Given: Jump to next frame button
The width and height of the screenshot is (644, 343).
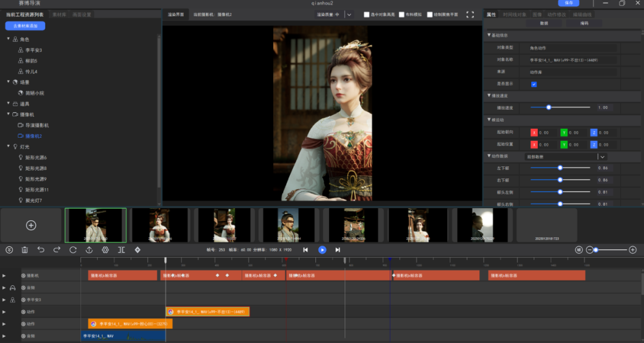Looking at the screenshot, I should click(338, 250).
